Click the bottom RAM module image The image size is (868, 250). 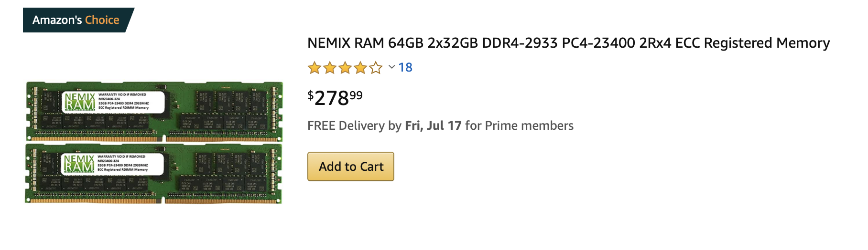coord(153,174)
